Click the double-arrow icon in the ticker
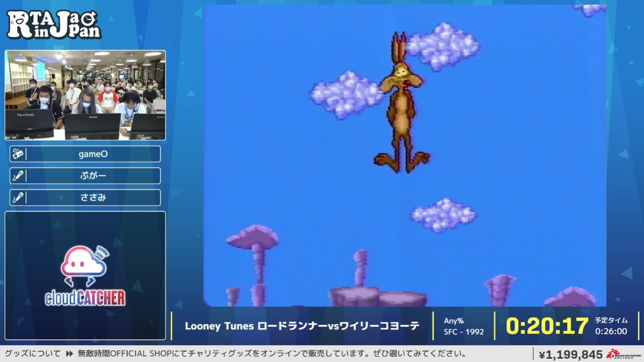Image resolution: width=644 pixels, height=362 pixels. click(x=69, y=354)
